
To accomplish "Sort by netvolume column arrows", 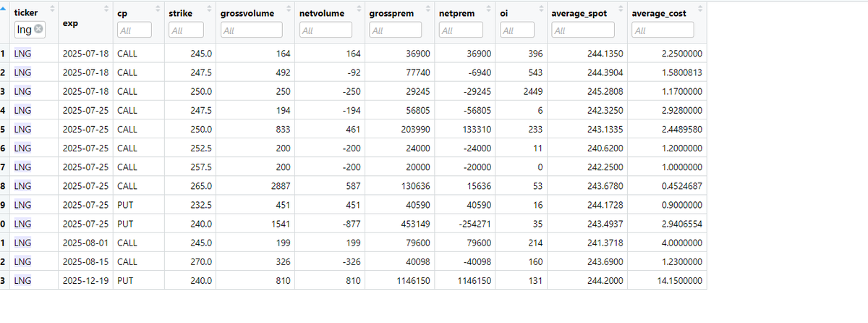I will (x=359, y=8).
